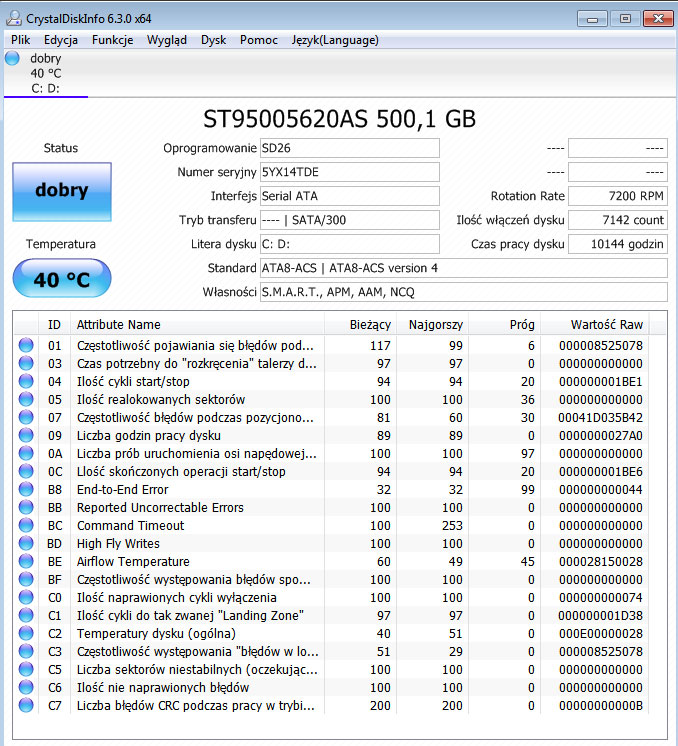Click status orb for Reported Uncorrectable Errors
The image size is (678, 746).
(x=26, y=507)
